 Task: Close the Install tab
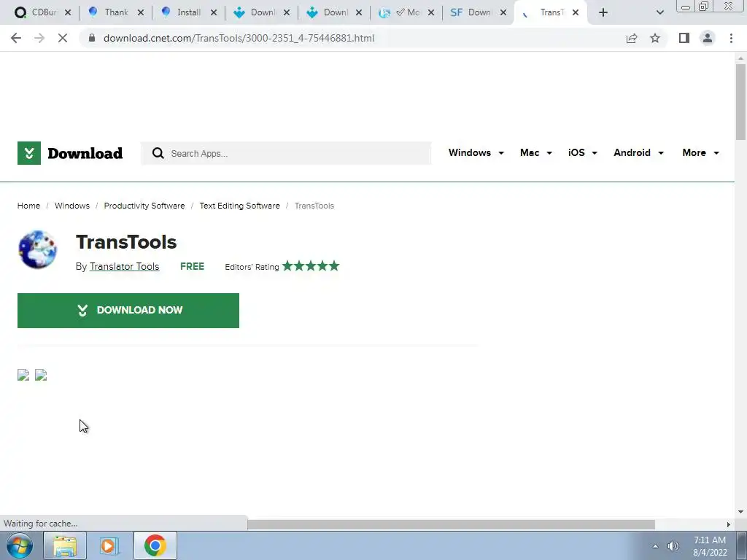coord(214,13)
